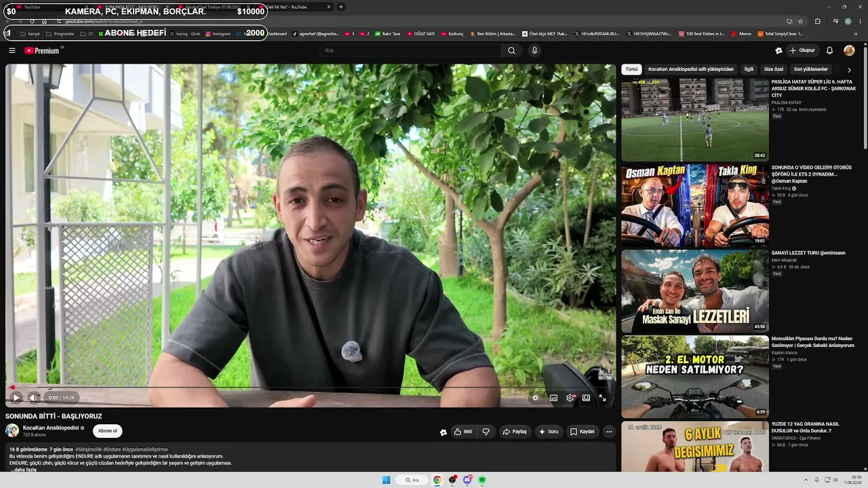Select KocaKarı Ansiklopedisi adlı yükleyiciden chip
Image resolution: width=868 pixels, height=488 pixels.
[x=691, y=69]
